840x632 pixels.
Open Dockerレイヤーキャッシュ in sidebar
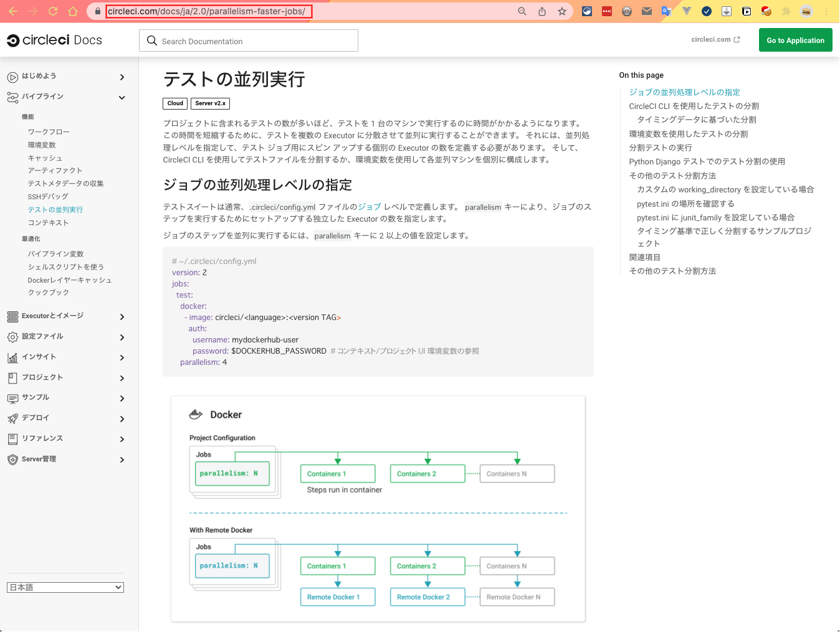point(70,280)
